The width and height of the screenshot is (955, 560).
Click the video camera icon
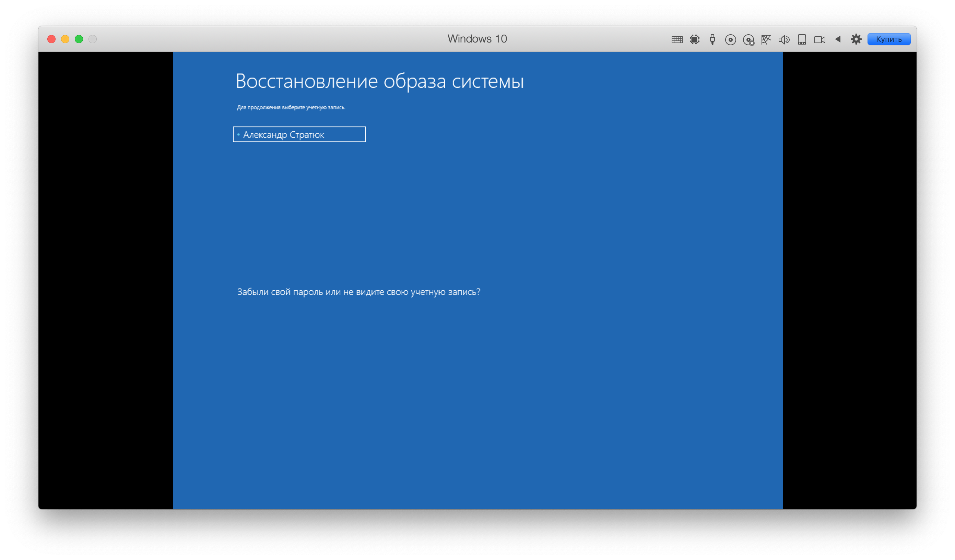point(820,39)
